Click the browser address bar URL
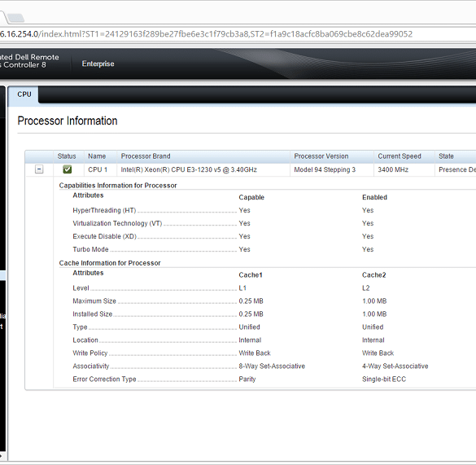This screenshot has height=465, width=476. (x=207, y=34)
